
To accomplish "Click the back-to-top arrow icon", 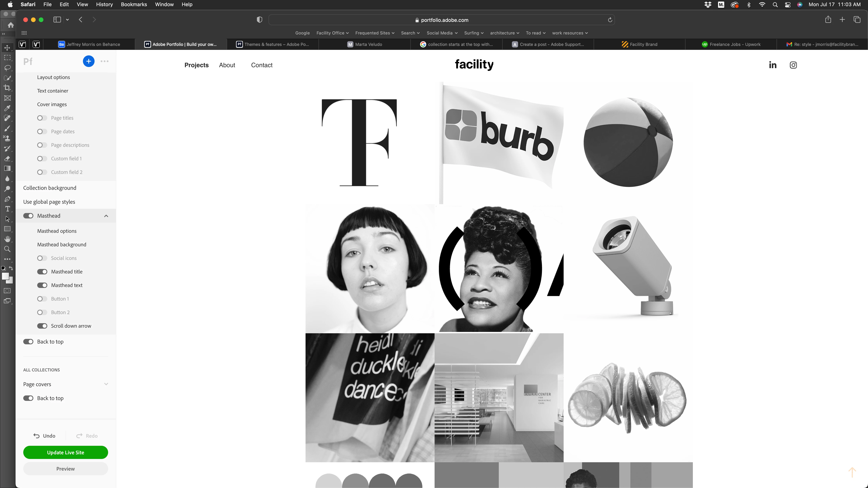I will pos(852,472).
